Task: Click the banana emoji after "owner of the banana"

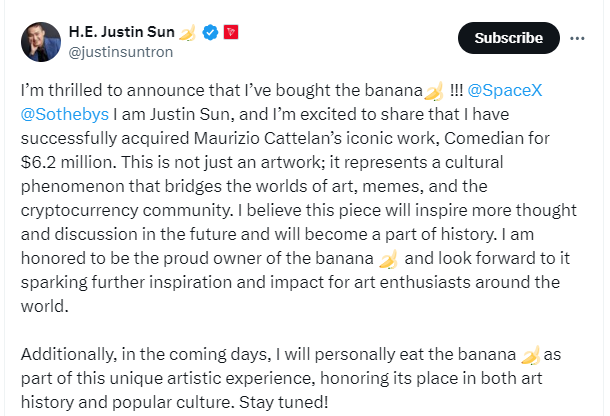Action: [388, 259]
